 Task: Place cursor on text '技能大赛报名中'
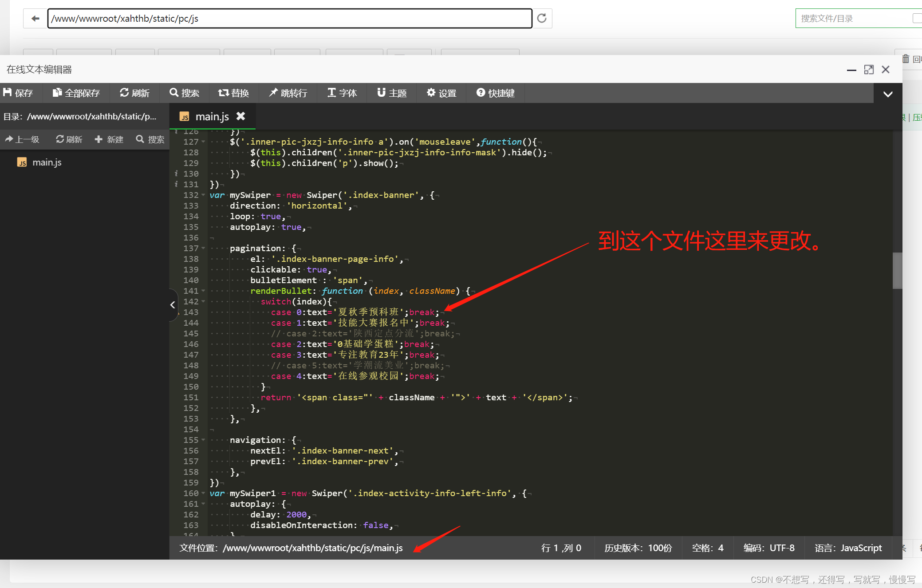click(x=373, y=323)
